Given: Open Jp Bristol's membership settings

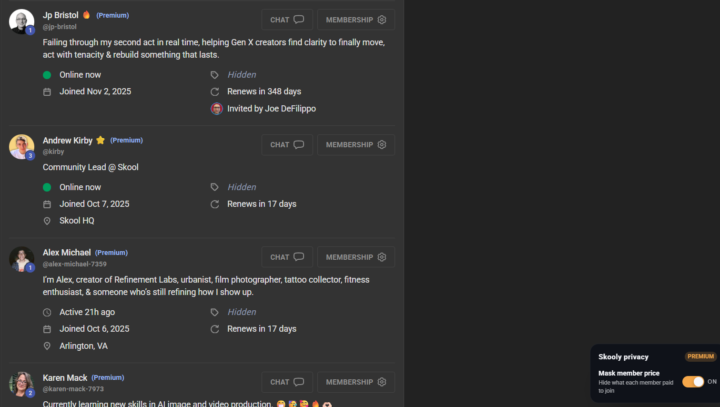Looking at the screenshot, I should [356, 20].
